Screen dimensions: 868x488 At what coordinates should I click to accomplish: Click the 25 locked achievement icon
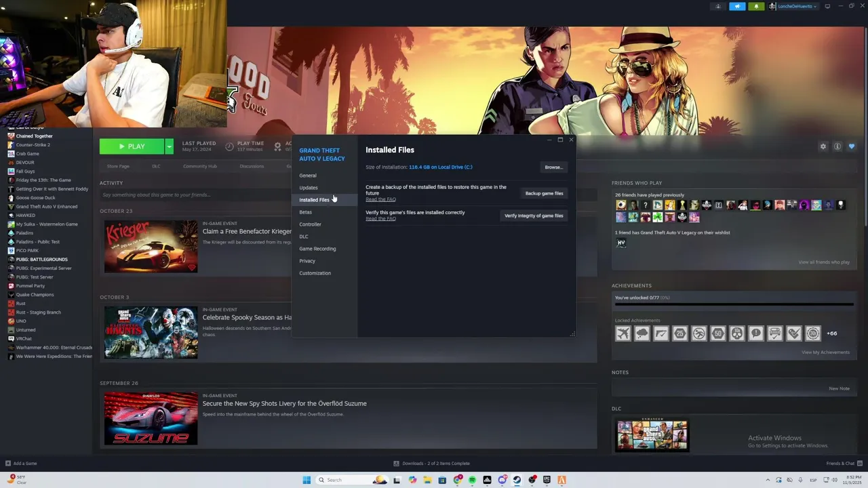680,333
